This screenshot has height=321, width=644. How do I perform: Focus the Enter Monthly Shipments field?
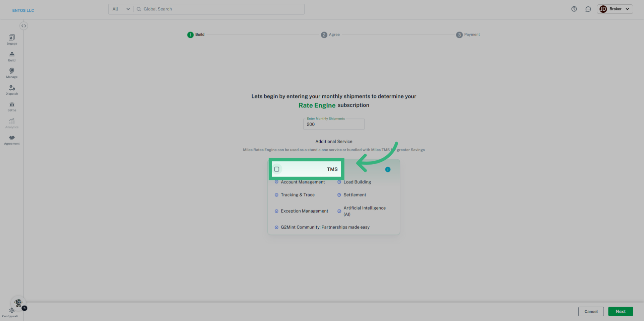[x=334, y=124]
